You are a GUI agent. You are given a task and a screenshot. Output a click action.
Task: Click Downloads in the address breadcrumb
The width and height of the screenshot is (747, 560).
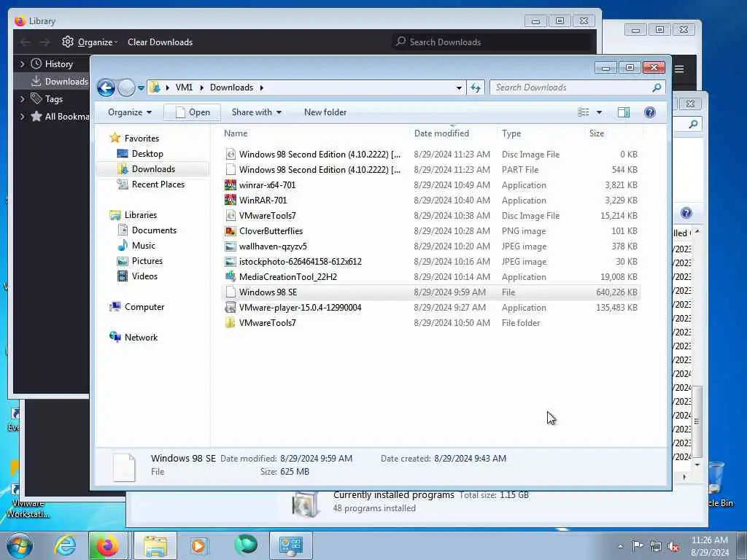click(x=231, y=87)
